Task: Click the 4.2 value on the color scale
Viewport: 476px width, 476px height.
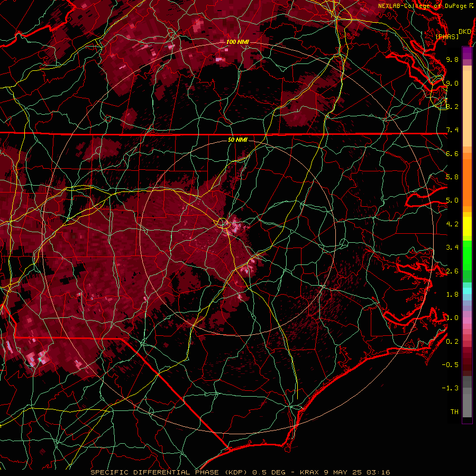Action: pyautogui.click(x=452, y=224)
